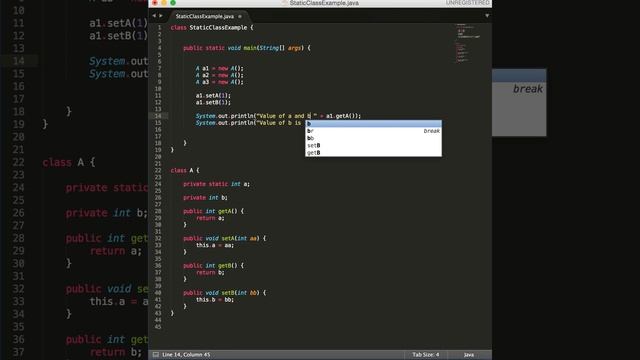This screenshot has height=360, width=640.
Task: Click the 'A a3 = new A();' line
Action: pos(220,82)
